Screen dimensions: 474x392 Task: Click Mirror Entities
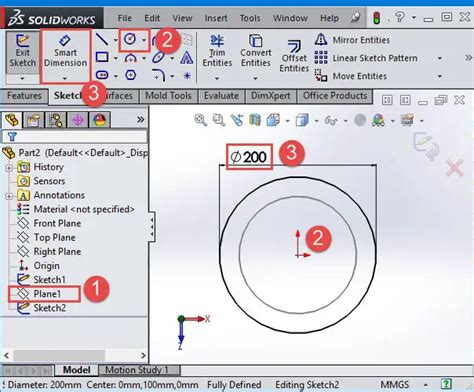352,40
